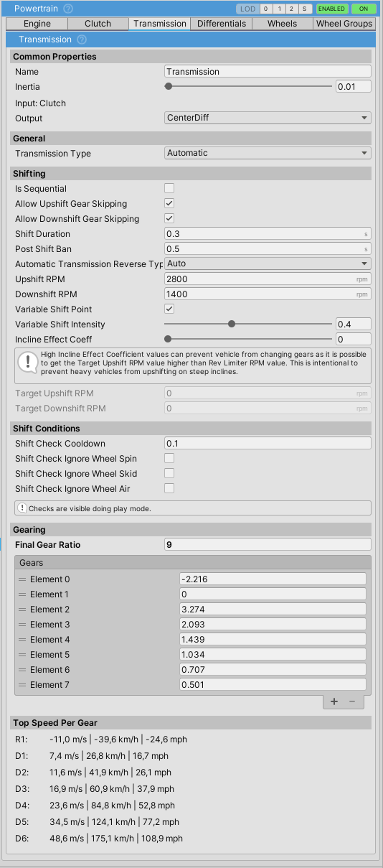Click the Variable Shift Intensity slider handle
This screenshot has height=868, width=383.
click(232, 324)
